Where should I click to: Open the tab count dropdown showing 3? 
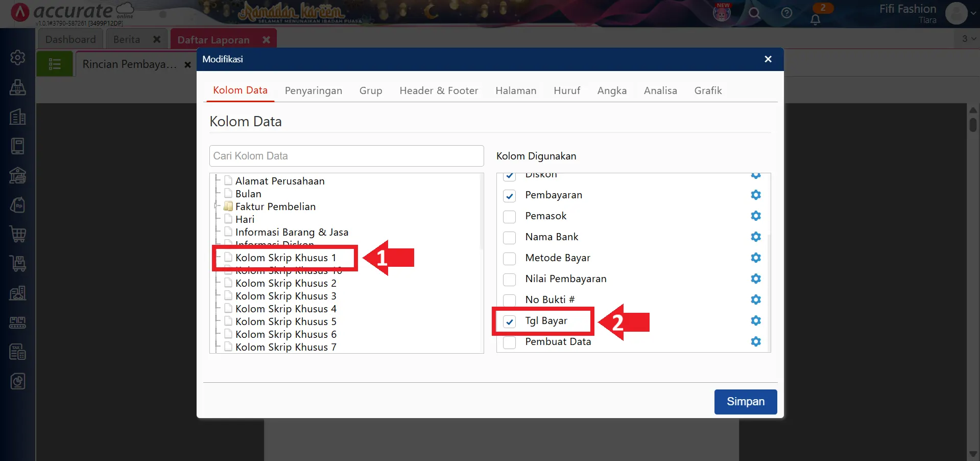(968, 39)
